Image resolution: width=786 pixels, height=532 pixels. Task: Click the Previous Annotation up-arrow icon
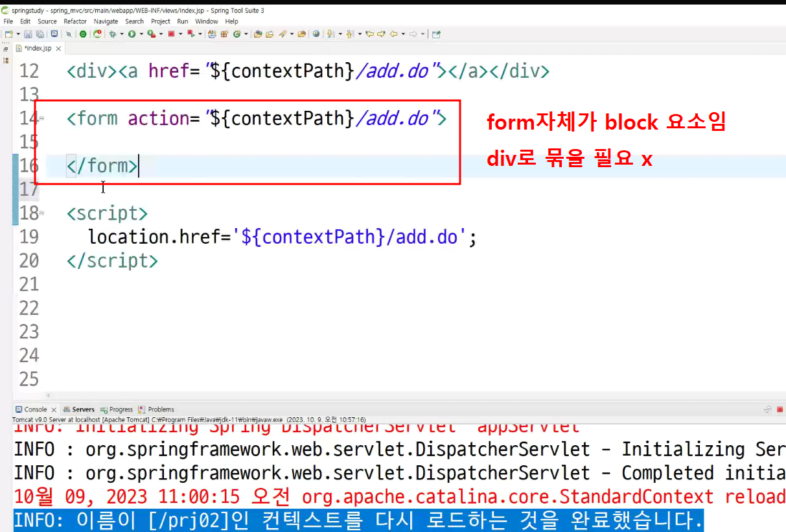pyautogui.click(x=350, y=34)
